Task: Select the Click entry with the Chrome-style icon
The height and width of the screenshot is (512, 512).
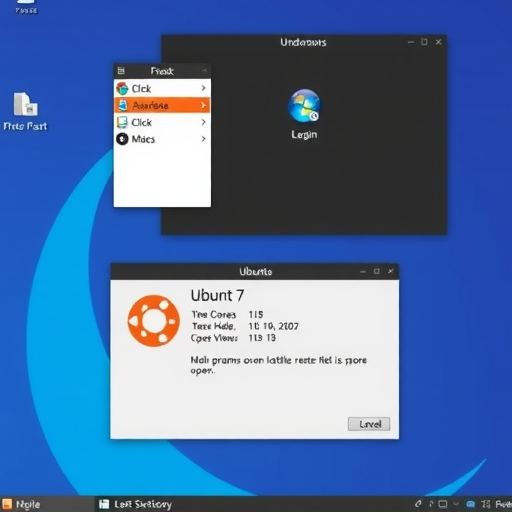Action: tap(162, 88)
